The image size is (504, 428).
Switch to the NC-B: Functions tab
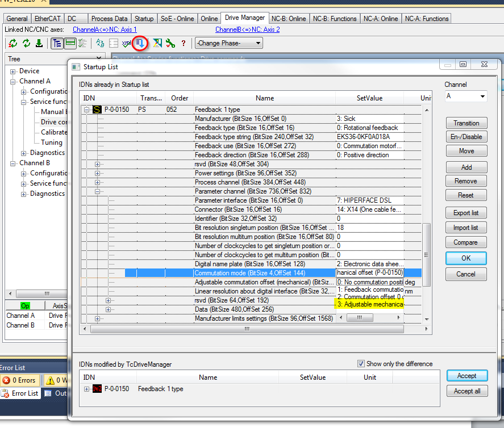(335, 19)
